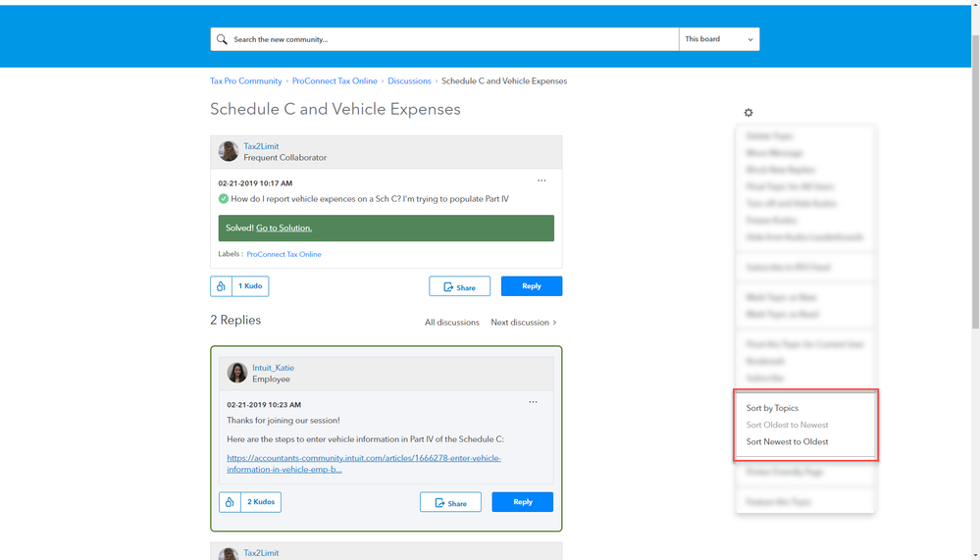Image resolution: width=980 pixels, height=560 pixels.
Task: Choose 'Sort Newest to Oldest' option
Action: 787,441
